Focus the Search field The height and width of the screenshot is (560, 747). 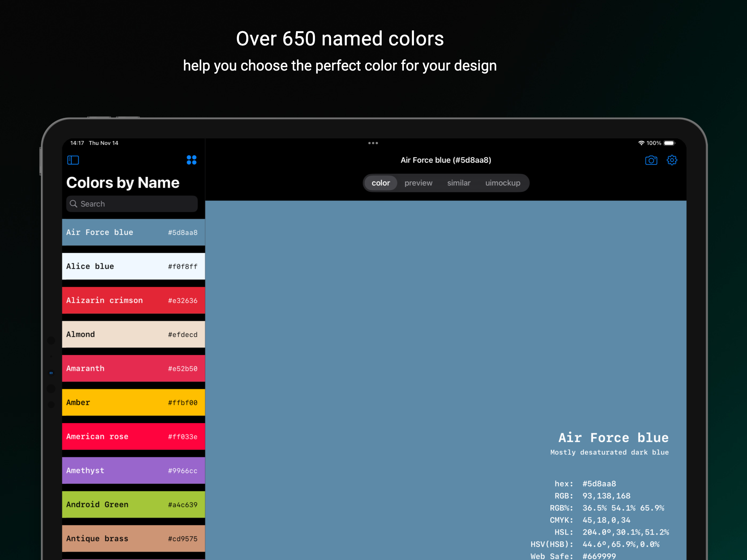coord(132,204)
